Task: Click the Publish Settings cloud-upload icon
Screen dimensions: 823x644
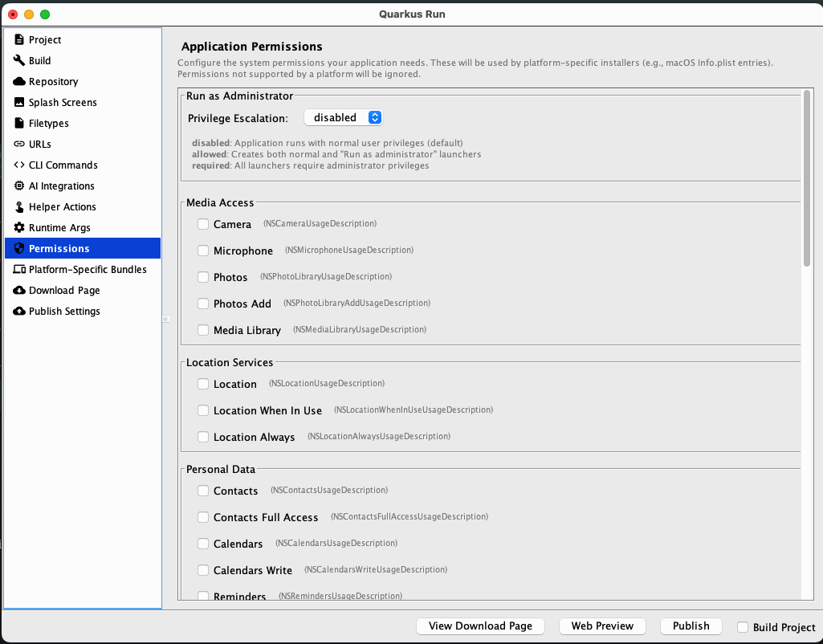Action: tap(19, 312)
